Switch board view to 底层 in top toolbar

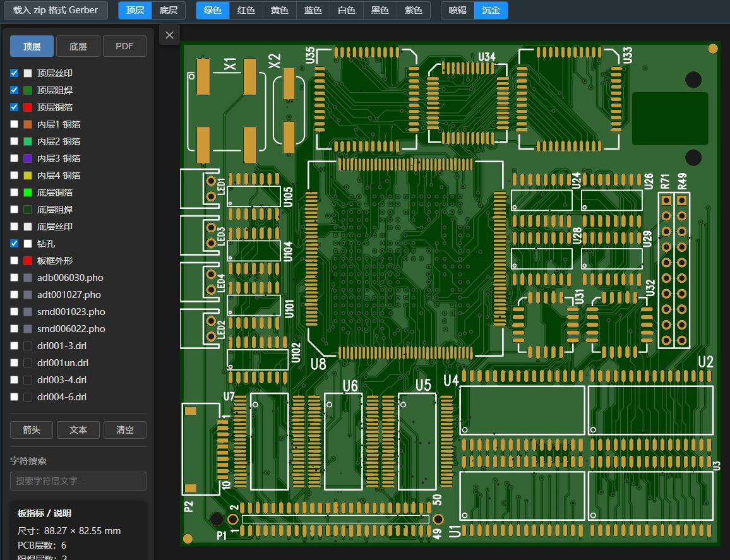click(169, 10)
